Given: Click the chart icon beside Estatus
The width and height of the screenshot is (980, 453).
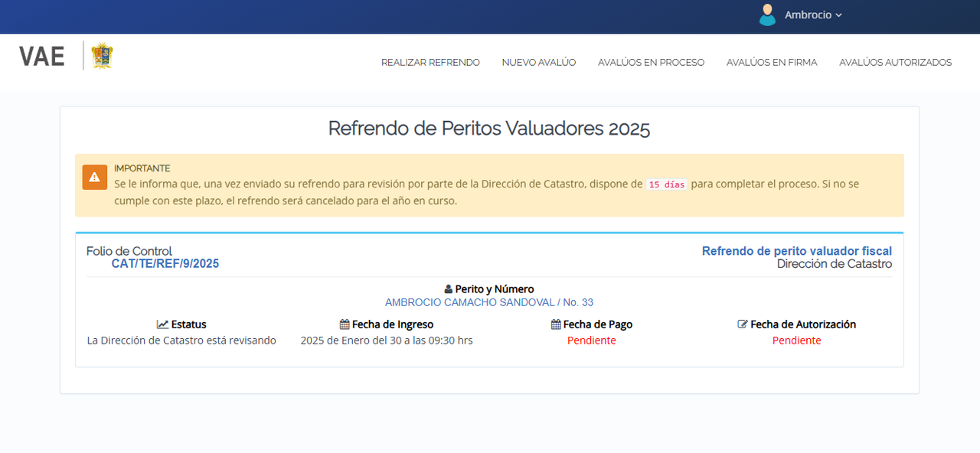Looking at the screenshot, I should (162, 324).
